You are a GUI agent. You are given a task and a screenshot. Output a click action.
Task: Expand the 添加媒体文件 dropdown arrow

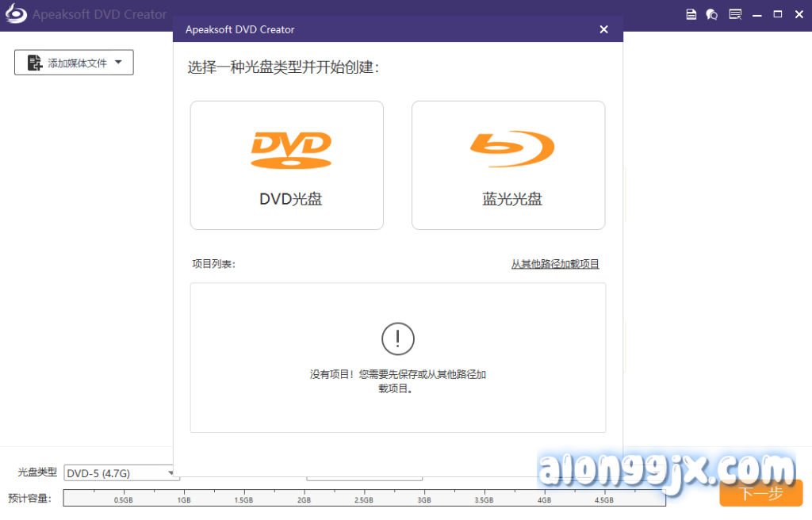118,63
